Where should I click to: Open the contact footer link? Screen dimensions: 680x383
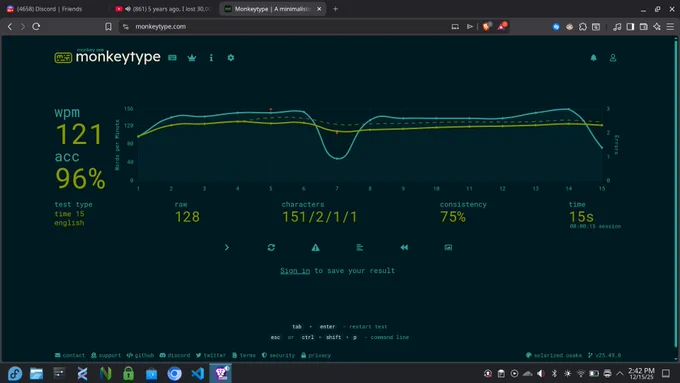click(x=69, y=355)
